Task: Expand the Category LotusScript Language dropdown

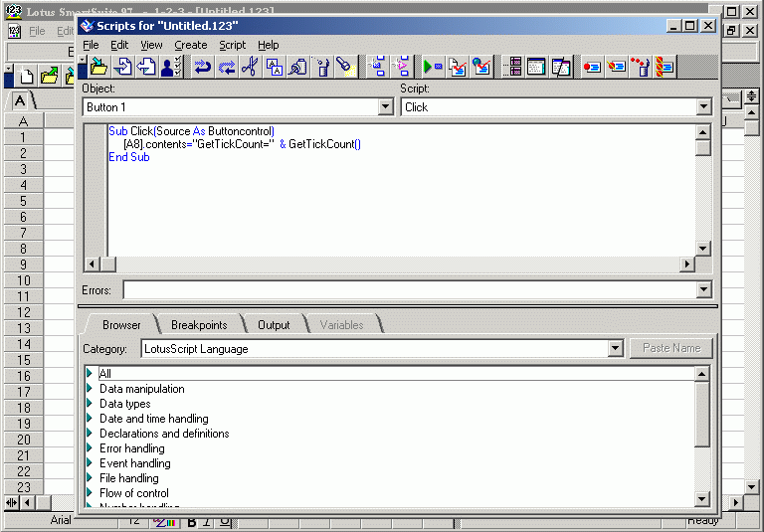Action: coord(615,349)
